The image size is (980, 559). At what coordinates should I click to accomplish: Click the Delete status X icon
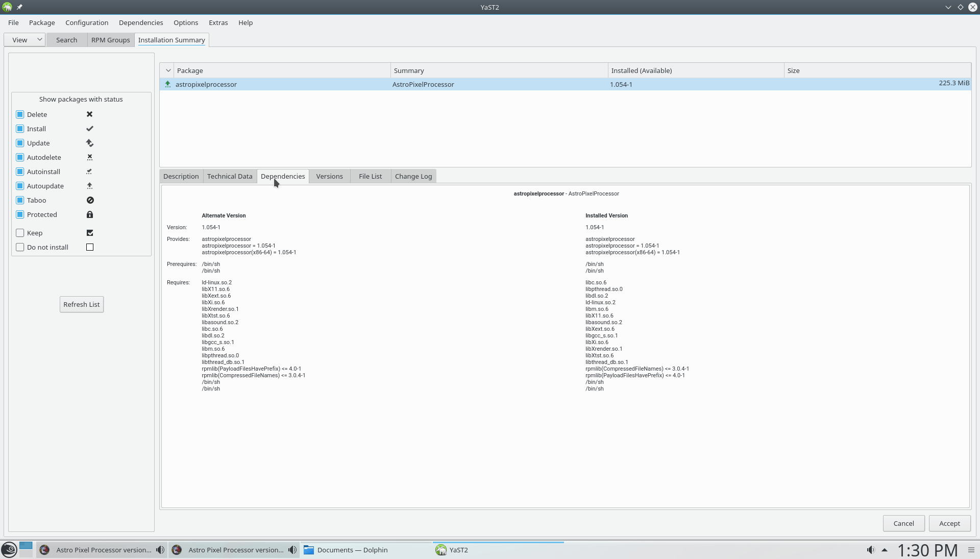pyautogui.click(x=90, y=114)
